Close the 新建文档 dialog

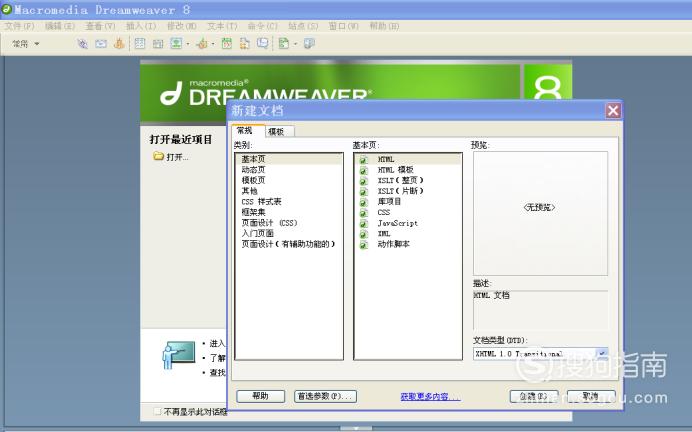pyautogui.click(x=613, y=110)
